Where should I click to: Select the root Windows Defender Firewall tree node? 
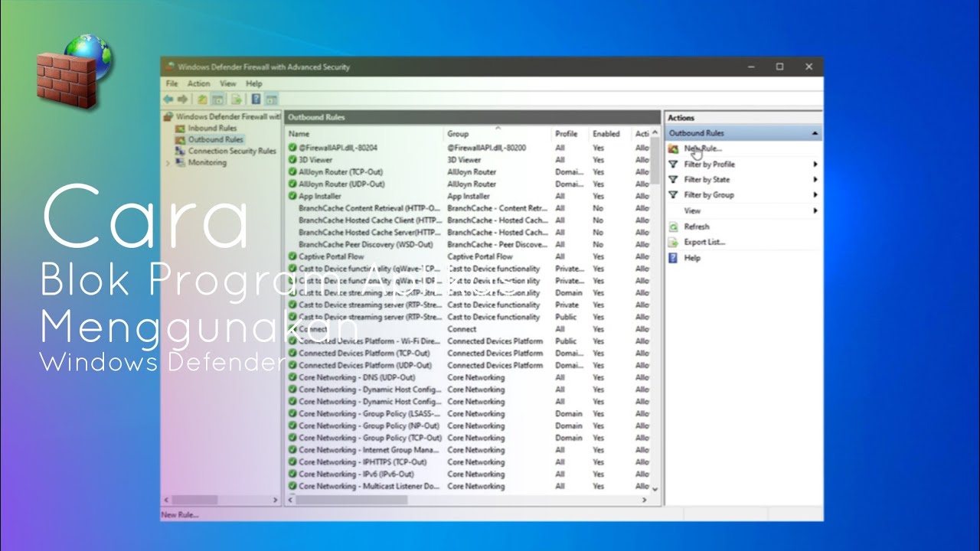228,116
